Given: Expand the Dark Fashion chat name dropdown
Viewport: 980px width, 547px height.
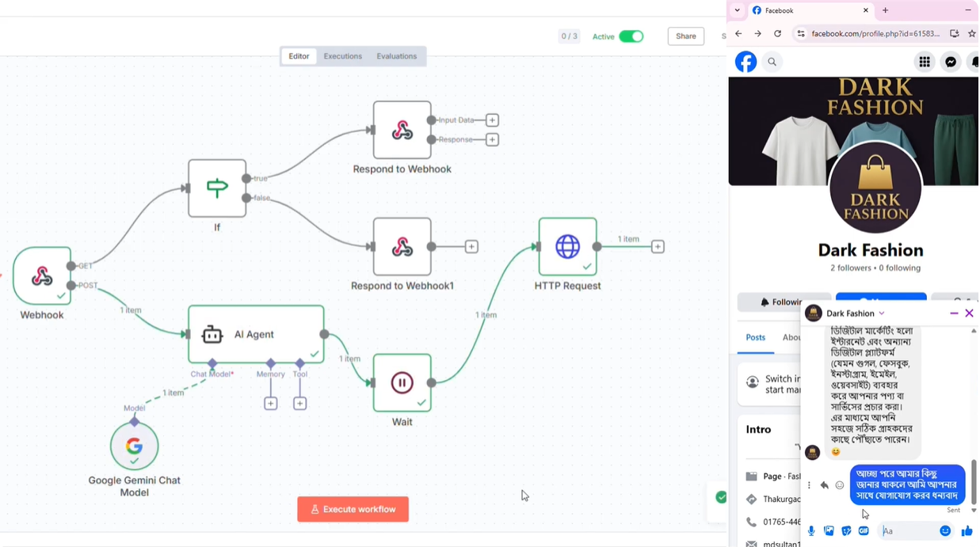Looking at the screenshot, I should pos(882,313).
